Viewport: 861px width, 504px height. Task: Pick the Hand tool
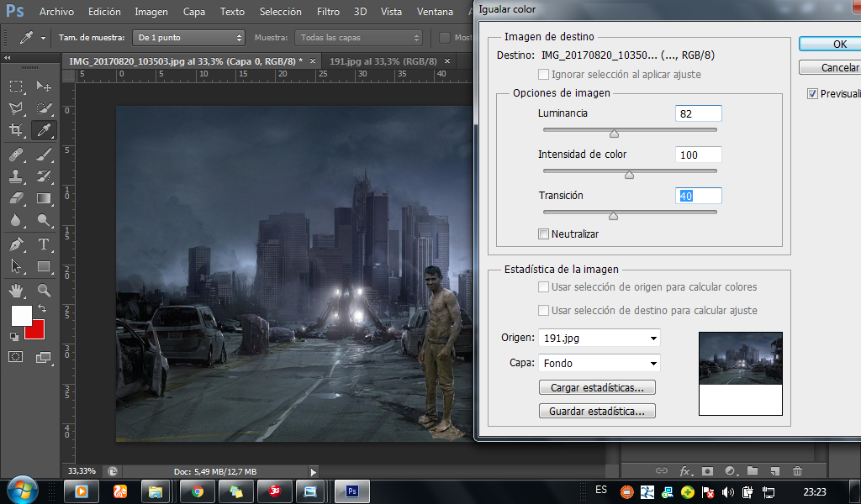pyautogui.click(x=16, y=291)
